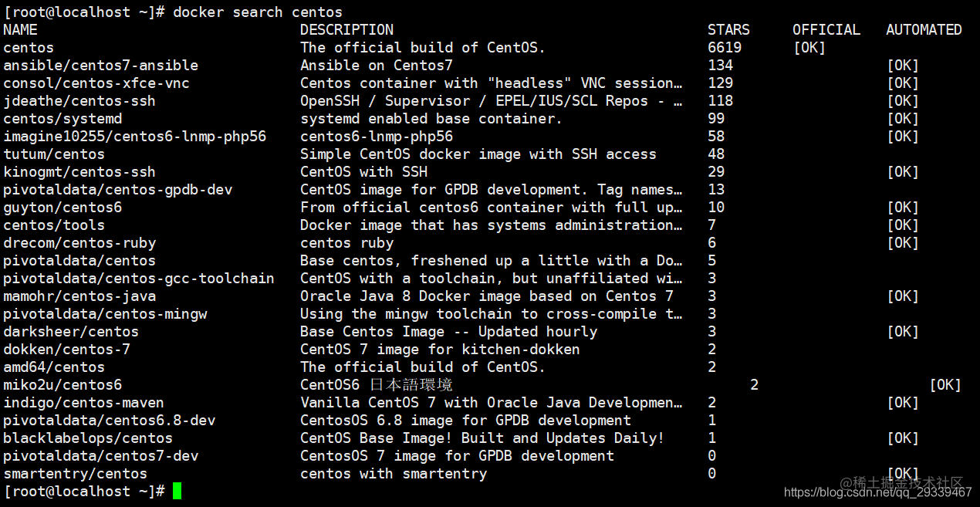Select description 'CentOS with SSH'
Screen dimensions: 980x507
click(x=363, y=172)
